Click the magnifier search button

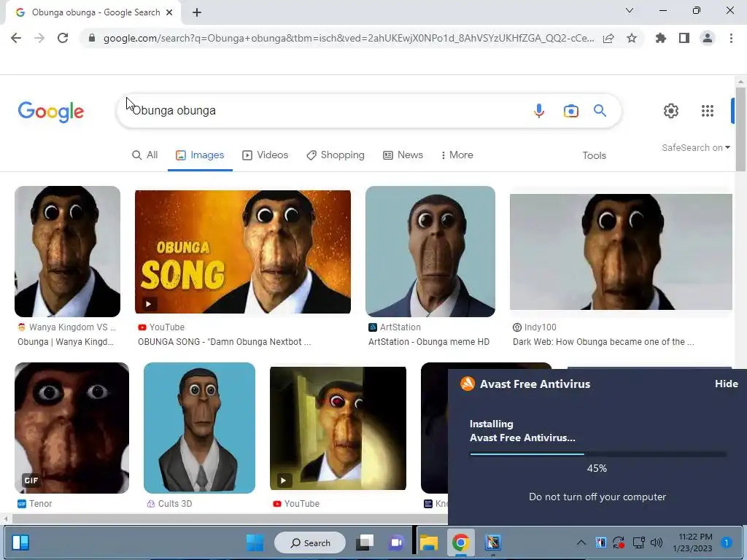click(600, 111)
